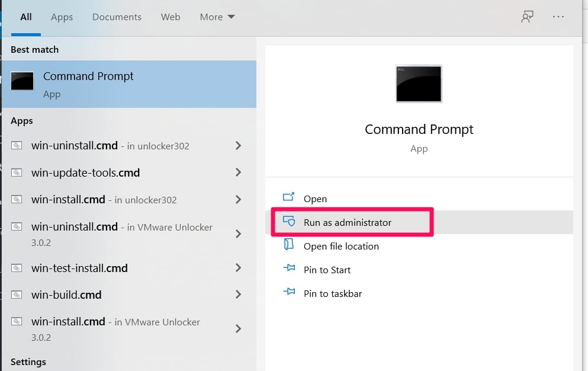This screenshot has height=371, width=588.
Task: Switch to the All search tab
Action: tap(26, 17)
